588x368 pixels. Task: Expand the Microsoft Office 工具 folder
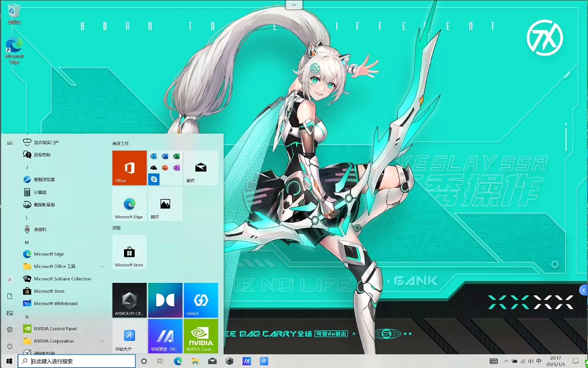click(x=63, y=266)
